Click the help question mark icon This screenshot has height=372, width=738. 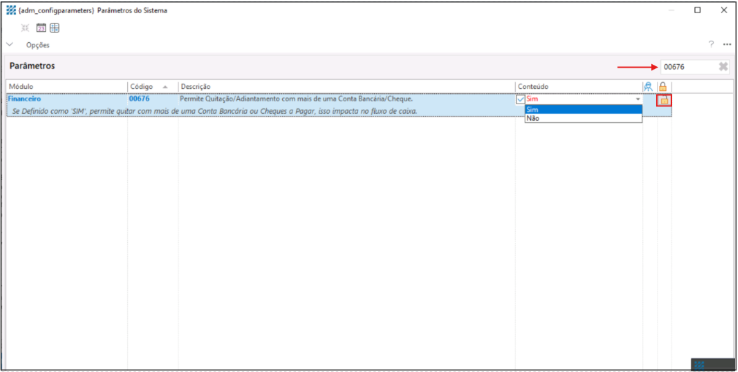(x=711, y=45)
